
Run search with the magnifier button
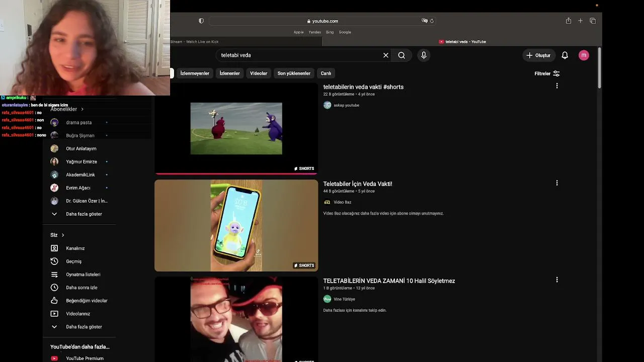(401, 55)
